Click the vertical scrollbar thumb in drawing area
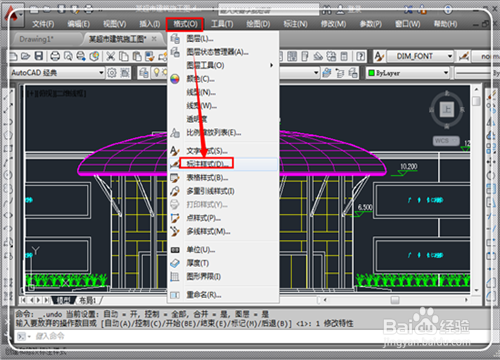500x360 pixels. 476,101
